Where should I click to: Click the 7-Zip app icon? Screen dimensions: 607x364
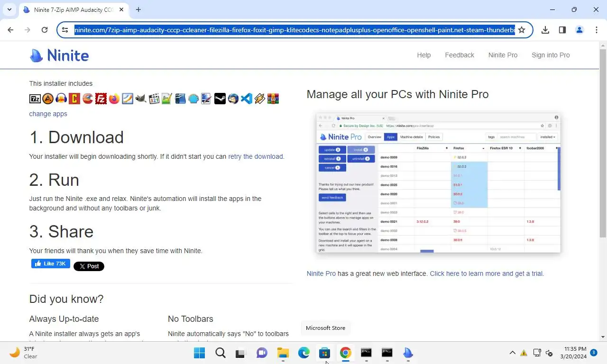pyautogui.click(x=35, y=99)
